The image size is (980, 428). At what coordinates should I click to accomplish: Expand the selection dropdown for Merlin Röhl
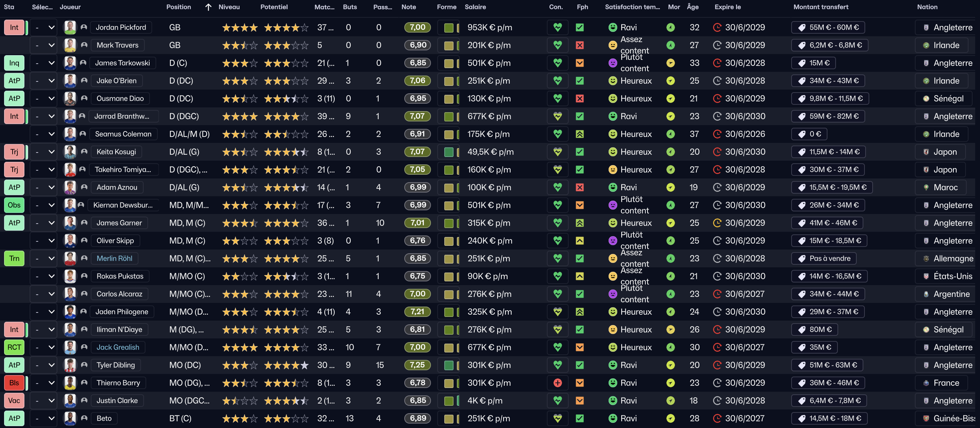click(51, 259)
